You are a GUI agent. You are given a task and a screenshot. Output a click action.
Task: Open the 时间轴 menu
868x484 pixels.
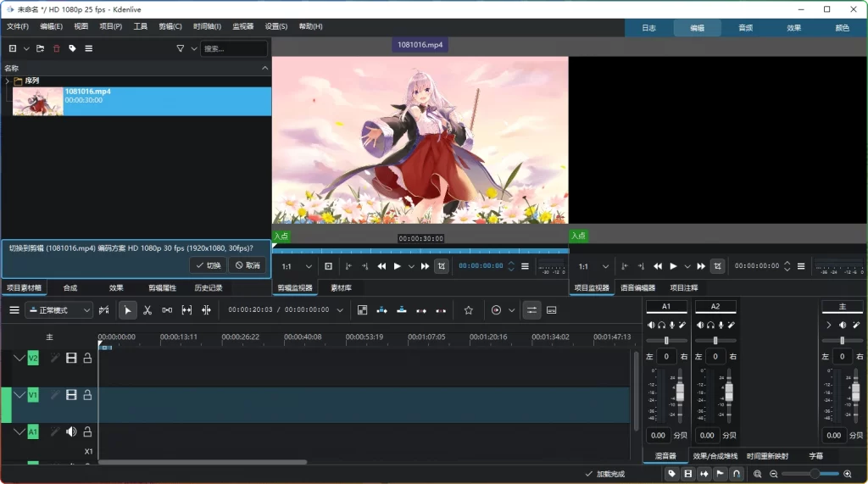207,26
